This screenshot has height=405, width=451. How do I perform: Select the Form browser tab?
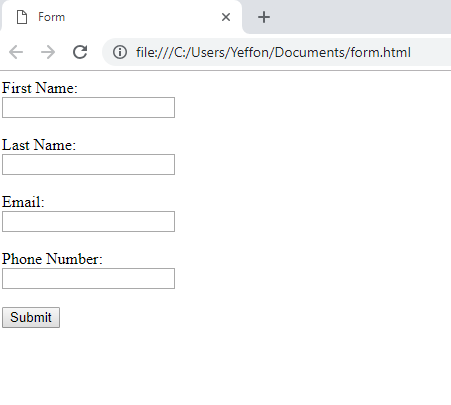(121, 17)
